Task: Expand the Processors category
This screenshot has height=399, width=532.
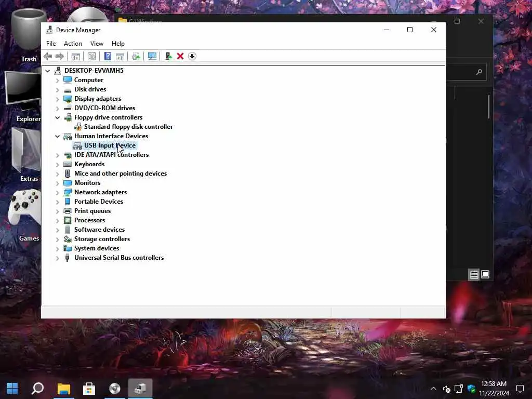Action: 57,220
